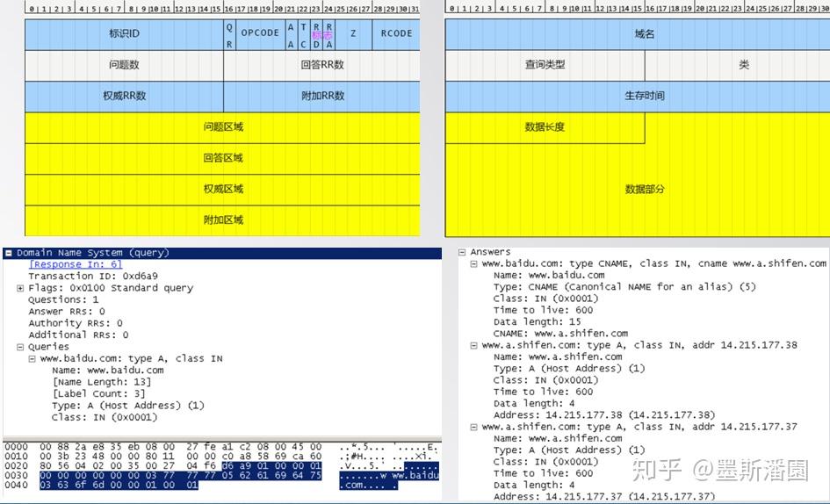Image resolution: width=830 pixels, height=504 pixels.
Task: Collapse the Answers section
Action: pos(462,253)
